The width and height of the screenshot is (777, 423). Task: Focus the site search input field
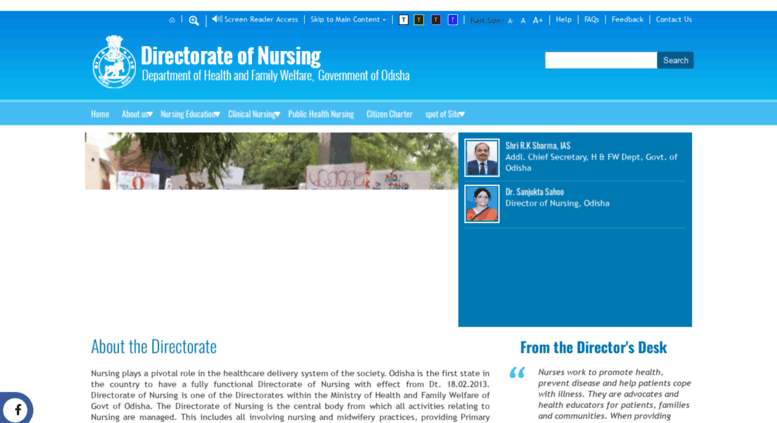[601, 60]
